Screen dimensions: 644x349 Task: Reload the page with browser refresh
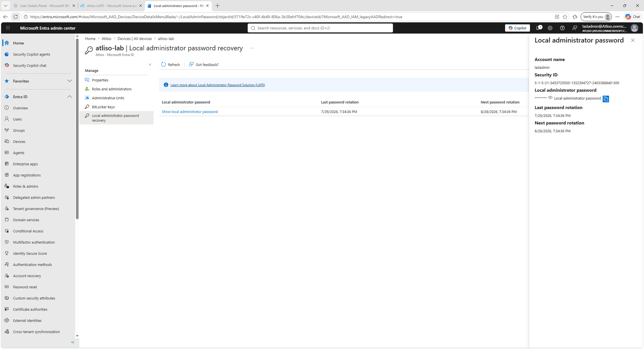coord(16,17)
